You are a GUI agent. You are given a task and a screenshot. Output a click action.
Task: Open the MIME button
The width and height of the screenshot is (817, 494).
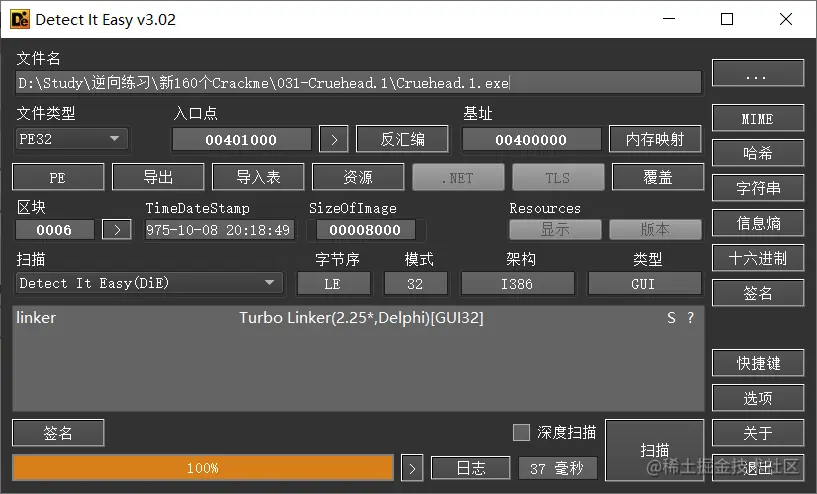click(x=758, y=118)
